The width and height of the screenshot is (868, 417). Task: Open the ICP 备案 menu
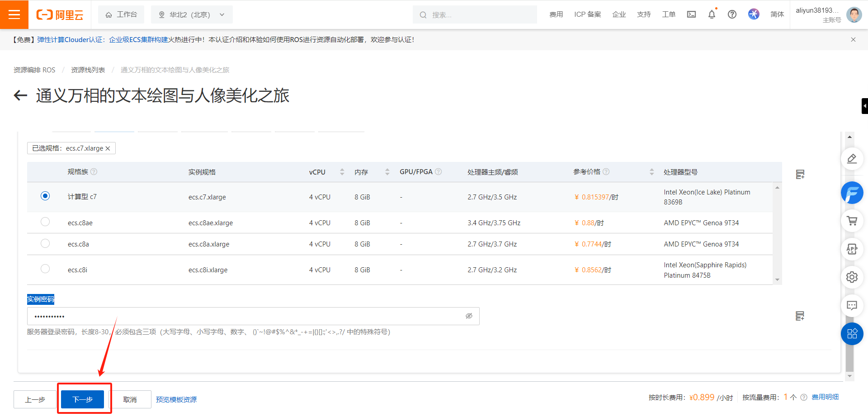(x=588, y=14)
